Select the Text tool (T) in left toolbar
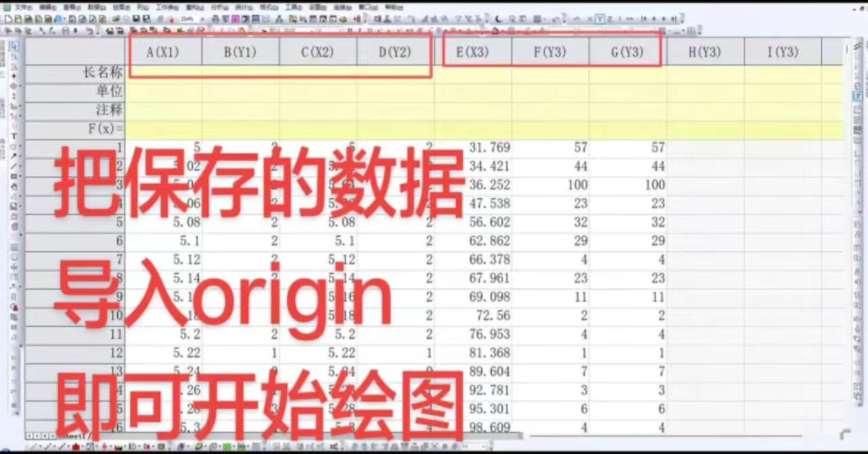Image resolution: width=868 pixels, height=454 pixels. pos(14,136)
